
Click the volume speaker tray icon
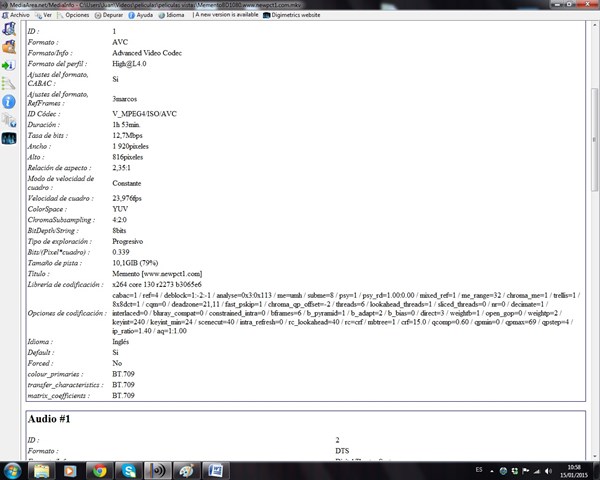click(548, 471)
